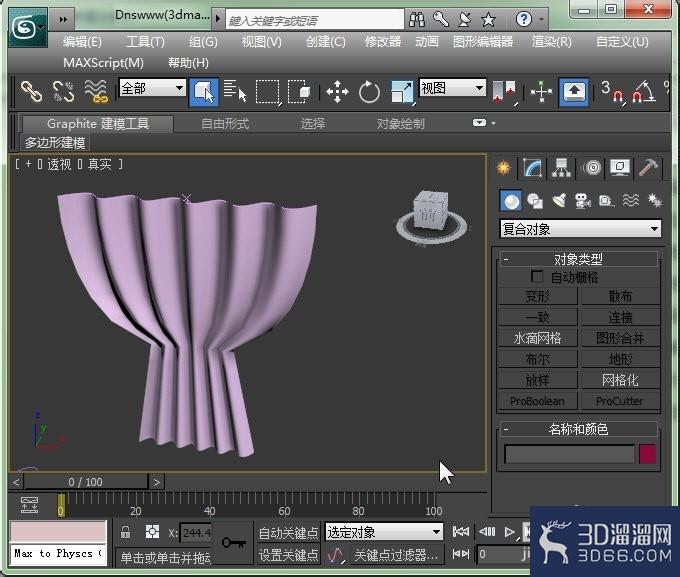This screenshot has height=577, width=680.
Task: Enable the 自动栅格 checkbox
Action: click(537, 276)
